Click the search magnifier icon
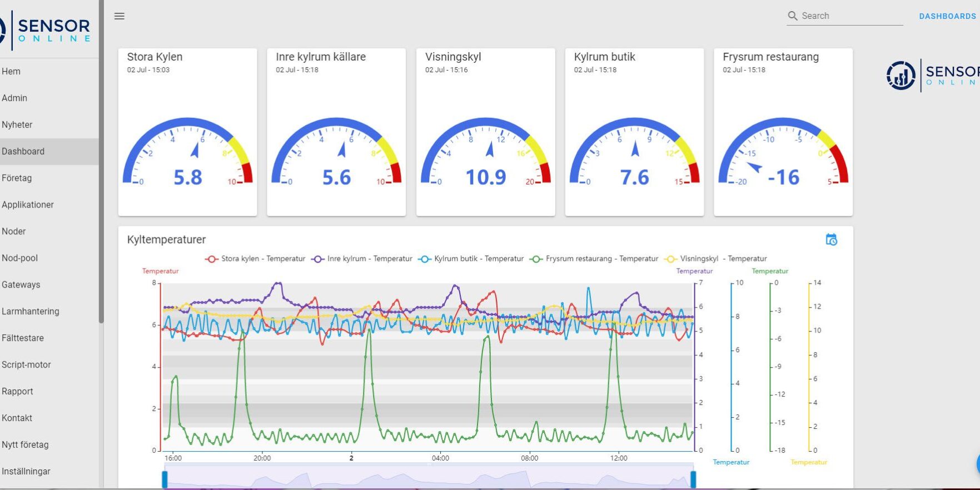 coord(793,16)
